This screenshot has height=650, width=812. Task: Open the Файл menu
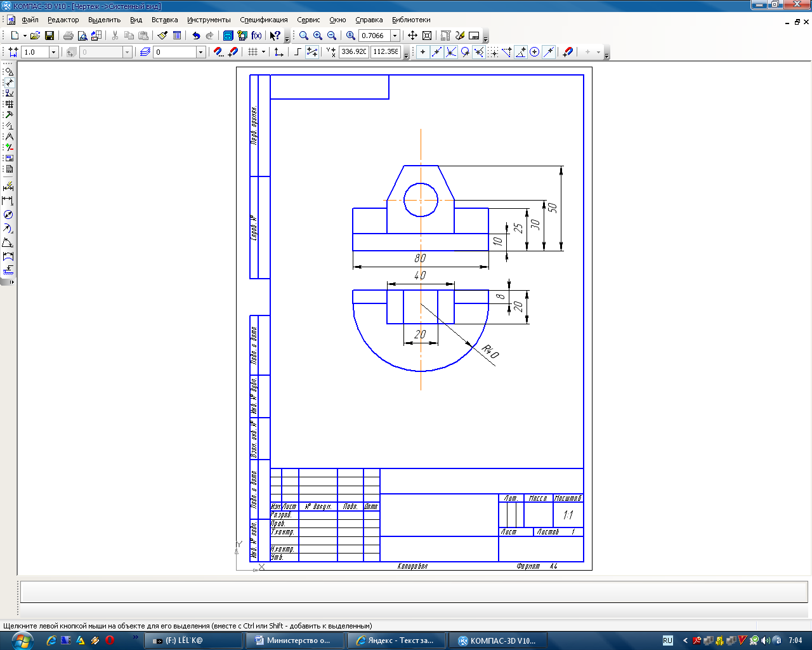(30, 20)
